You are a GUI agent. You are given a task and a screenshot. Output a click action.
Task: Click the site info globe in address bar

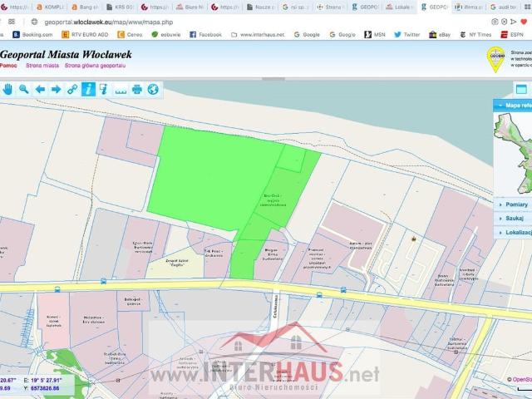pyautogui.click(x=34, y=22)
